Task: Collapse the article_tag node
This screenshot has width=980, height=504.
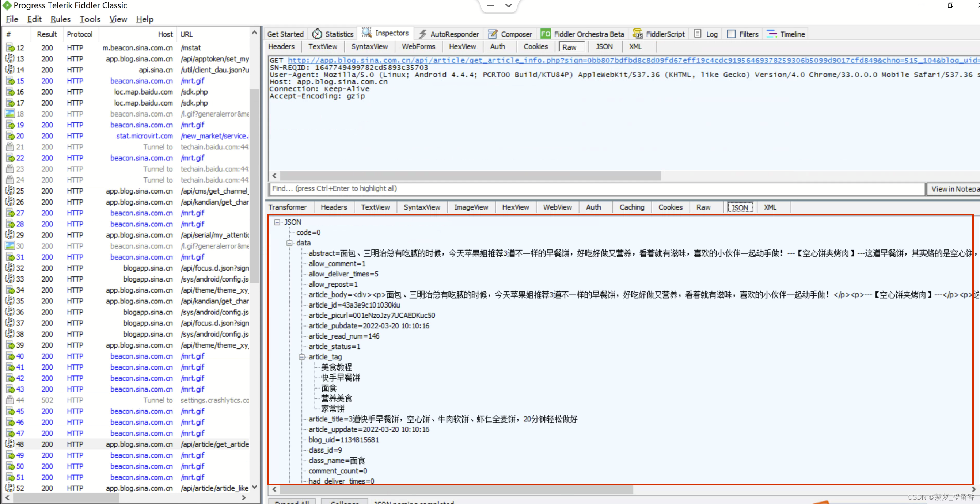Action: coord(301,357)
